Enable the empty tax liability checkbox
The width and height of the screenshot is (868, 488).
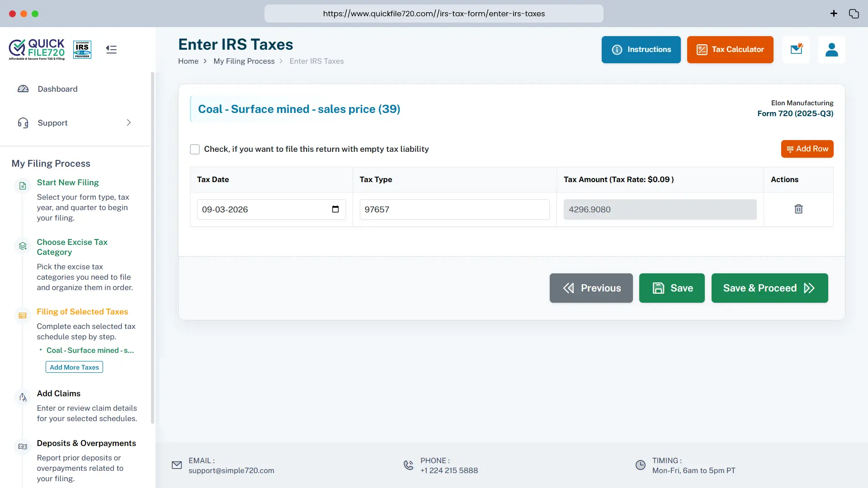click(195, 149)
